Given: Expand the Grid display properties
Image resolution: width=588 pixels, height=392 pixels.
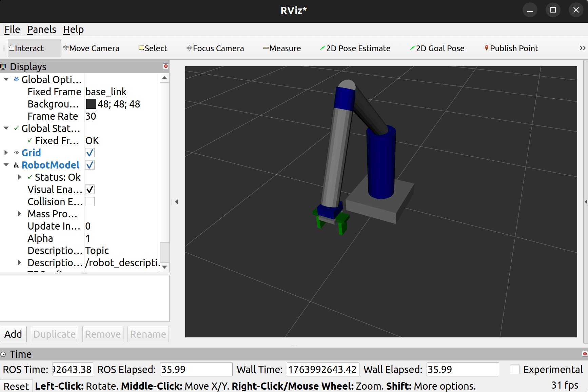Looking at the screenshot, I should 6,153.
